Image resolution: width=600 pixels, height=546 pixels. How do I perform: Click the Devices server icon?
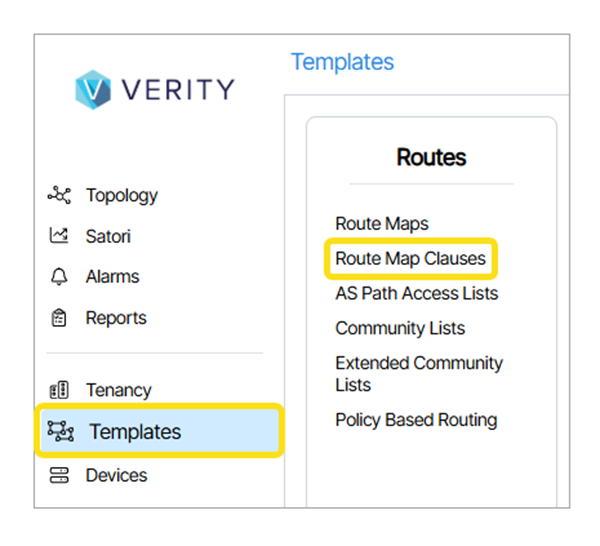59,475
